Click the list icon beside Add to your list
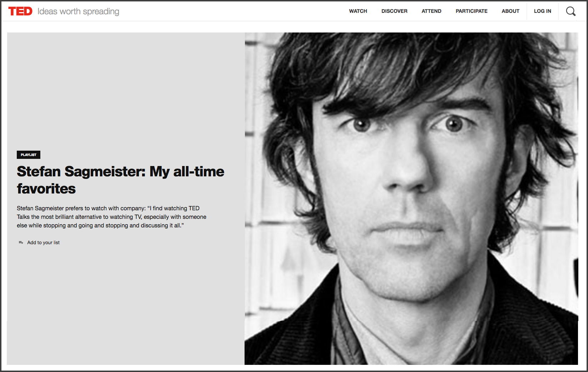 point(21,242)
